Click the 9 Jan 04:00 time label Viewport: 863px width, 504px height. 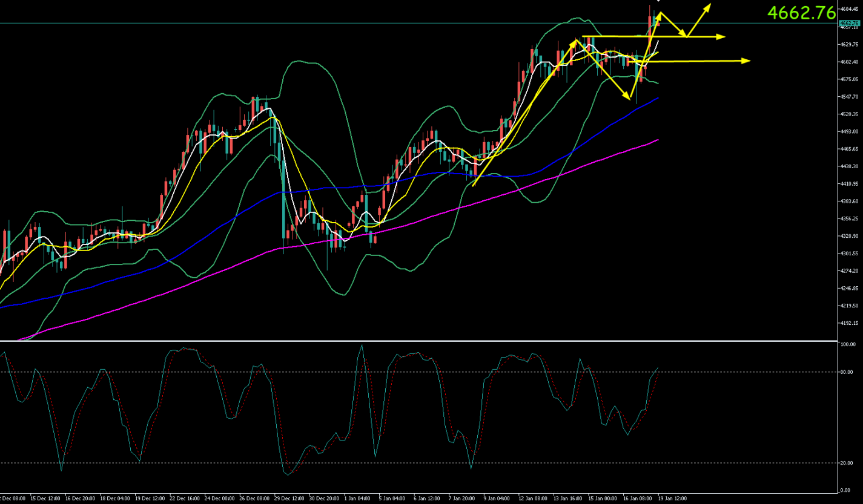click(497, 499)
